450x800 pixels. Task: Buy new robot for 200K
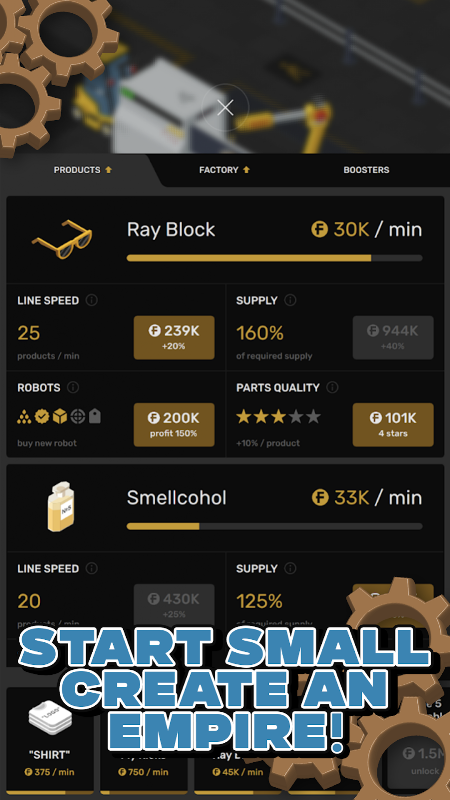click(174, 424)
